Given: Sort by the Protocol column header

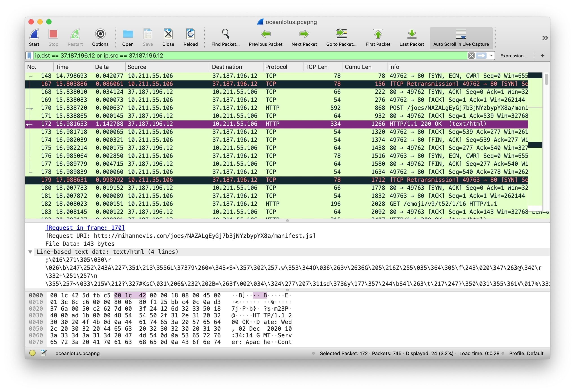Looking at the screenshot, I should tap(276, 67).
